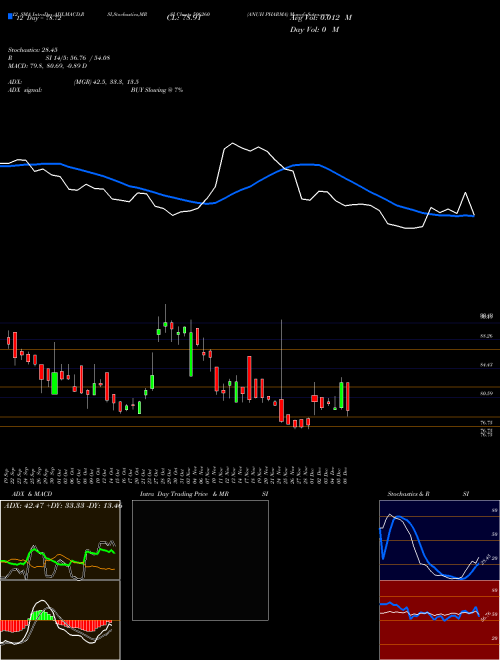Click the 80.59 price axis label
Viewport: 500px width, 660px height.
click(486, 394)
